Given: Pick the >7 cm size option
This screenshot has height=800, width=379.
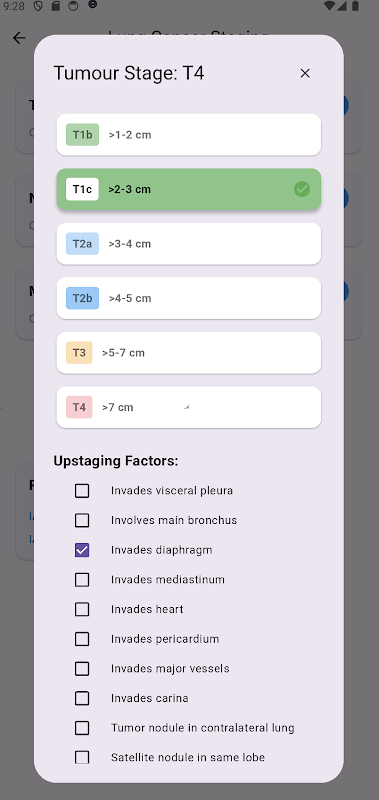Looking at the screenshot, I should tap(189, 407).
